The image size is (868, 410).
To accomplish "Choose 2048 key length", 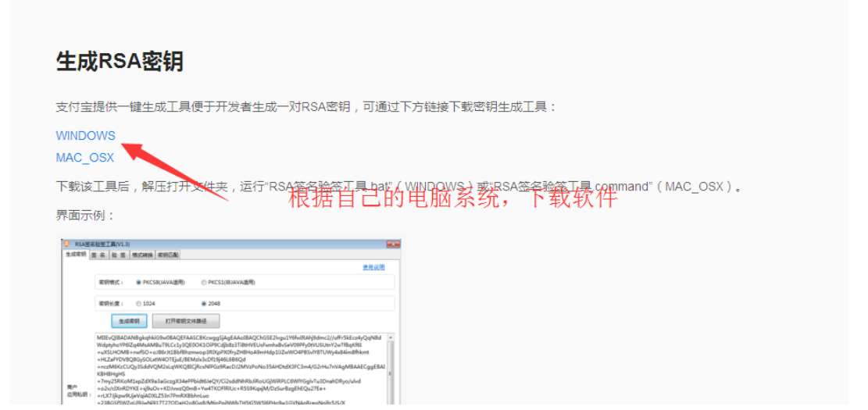I will pos(210,304).
